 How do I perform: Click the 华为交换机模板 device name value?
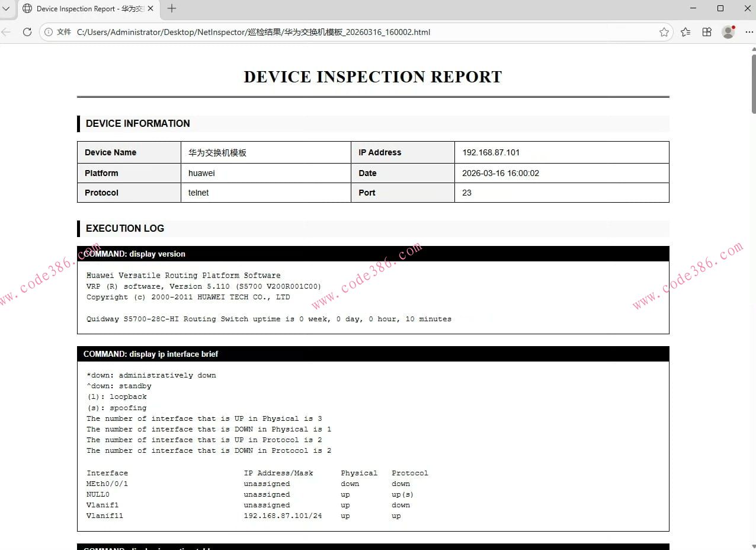(x=217, y=152)
